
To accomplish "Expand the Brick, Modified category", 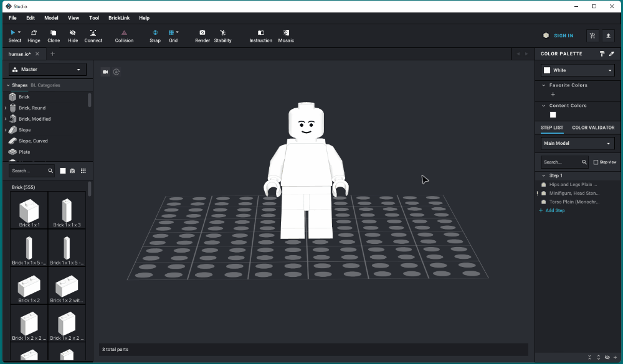I will (6, 119).
